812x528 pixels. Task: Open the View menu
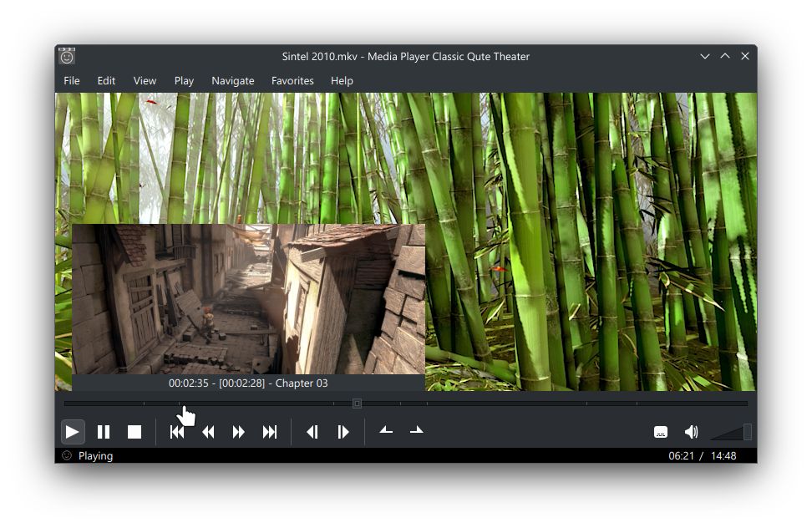(145, 81)
